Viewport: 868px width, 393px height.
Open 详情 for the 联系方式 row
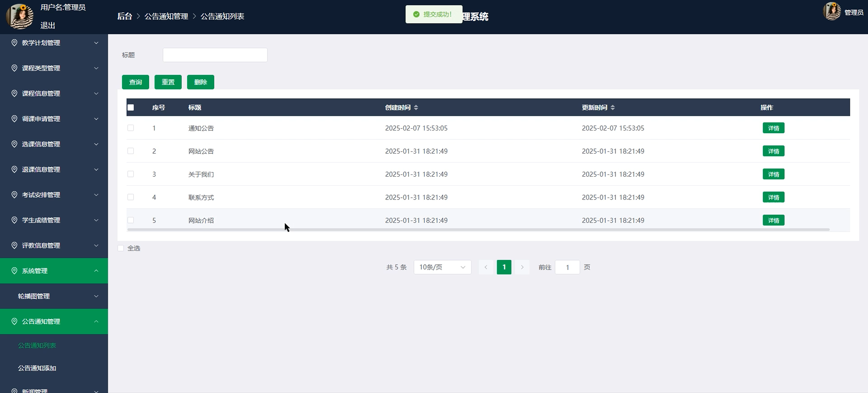773,198
